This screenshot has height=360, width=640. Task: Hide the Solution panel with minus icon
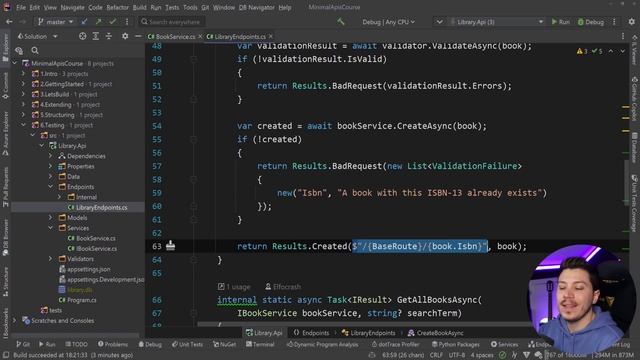138,36
